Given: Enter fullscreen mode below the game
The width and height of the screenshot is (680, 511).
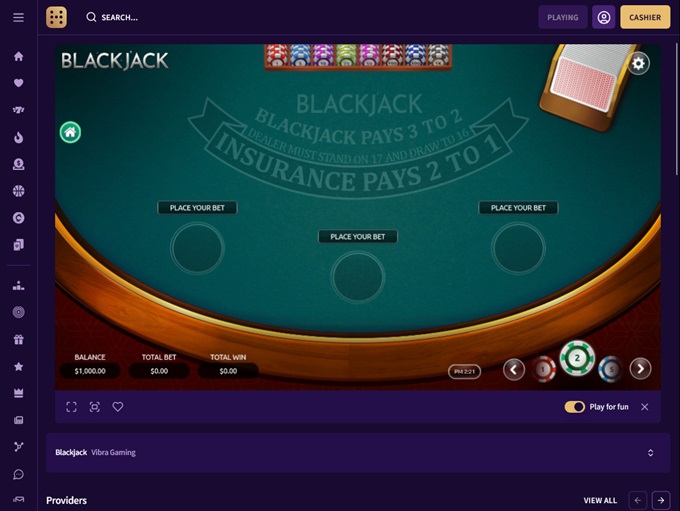Looking at the screenshot, I should (72, 407).
